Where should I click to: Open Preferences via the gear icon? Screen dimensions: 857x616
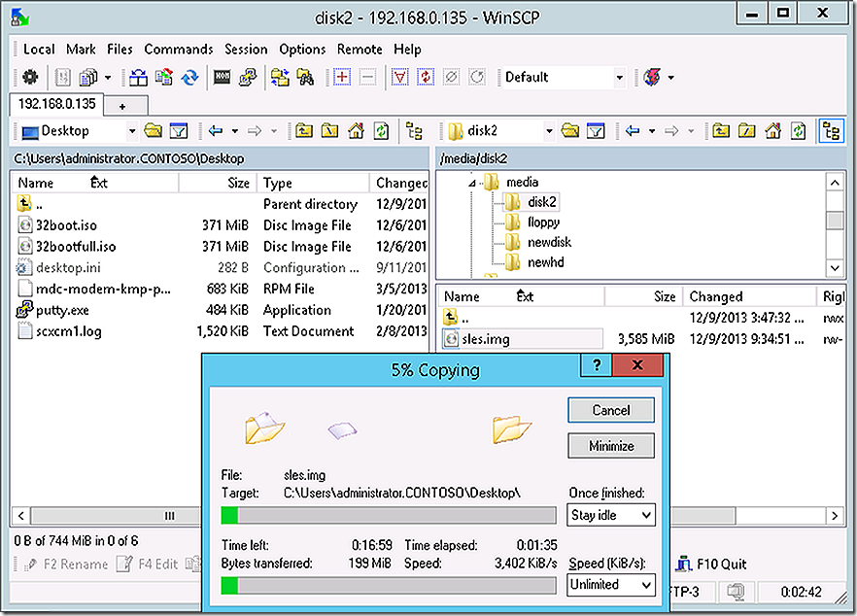point(30,77)
